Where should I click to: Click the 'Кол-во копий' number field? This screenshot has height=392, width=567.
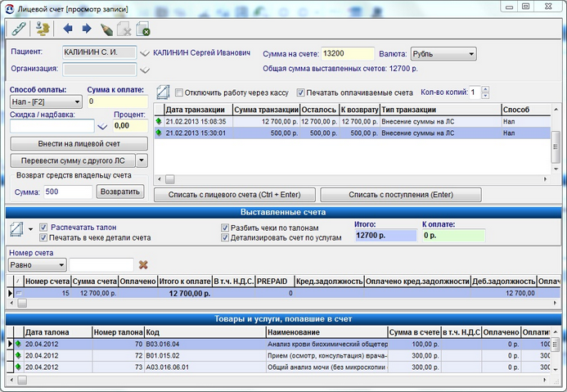pos(475,92)
